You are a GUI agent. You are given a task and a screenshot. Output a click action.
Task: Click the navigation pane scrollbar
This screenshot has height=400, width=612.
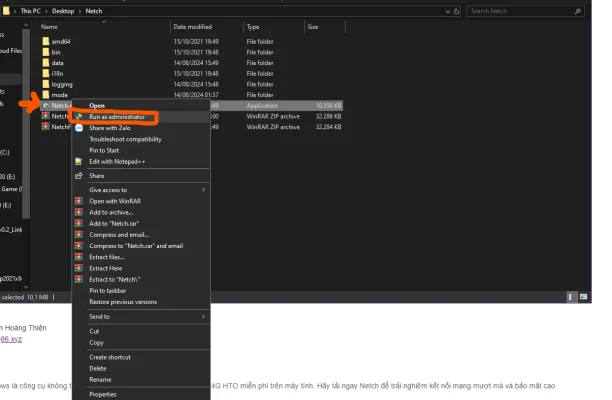pos(26,123)
